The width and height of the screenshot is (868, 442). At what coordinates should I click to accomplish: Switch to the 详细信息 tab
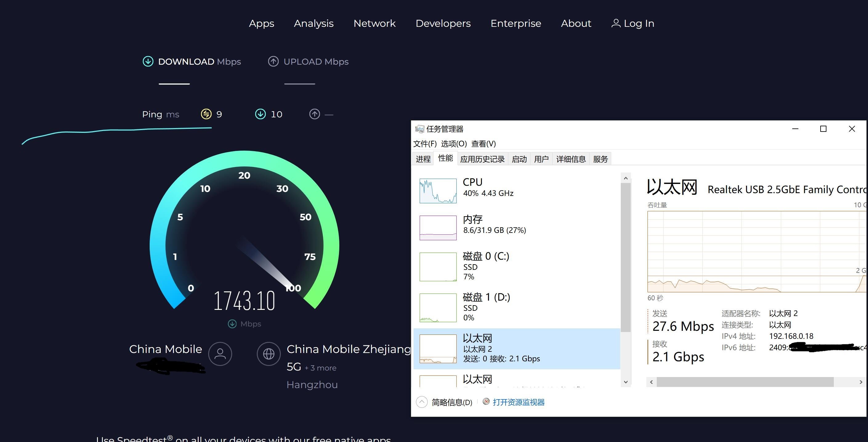pyautogui.click(x=571, y=159)
